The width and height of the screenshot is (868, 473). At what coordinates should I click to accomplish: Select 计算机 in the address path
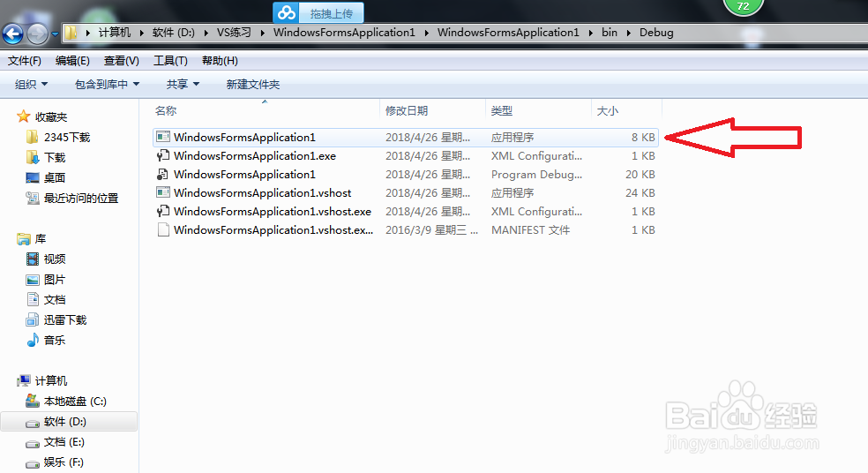point(115,33)
